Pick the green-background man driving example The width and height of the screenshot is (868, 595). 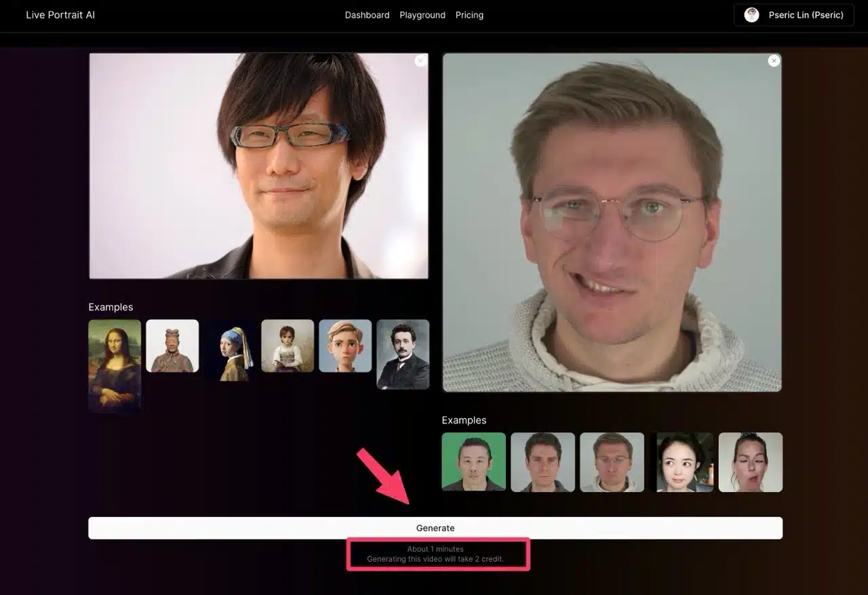pyautogui.click(x=473, y=462)
